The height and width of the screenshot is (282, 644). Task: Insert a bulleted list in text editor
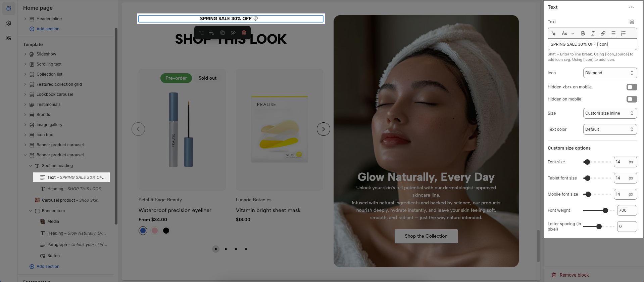(613, 33)
